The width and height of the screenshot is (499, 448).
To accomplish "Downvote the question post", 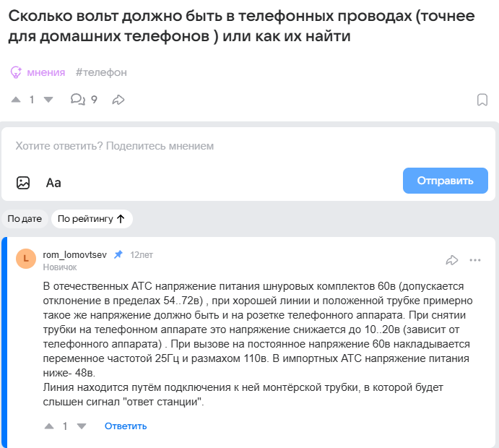I will click(x=48, y=100).
